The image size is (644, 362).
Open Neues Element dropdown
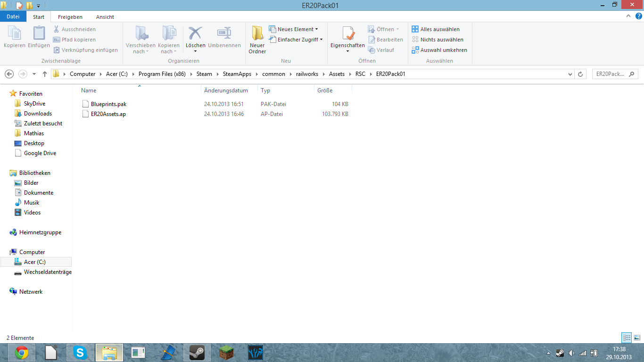coord(293,29)
